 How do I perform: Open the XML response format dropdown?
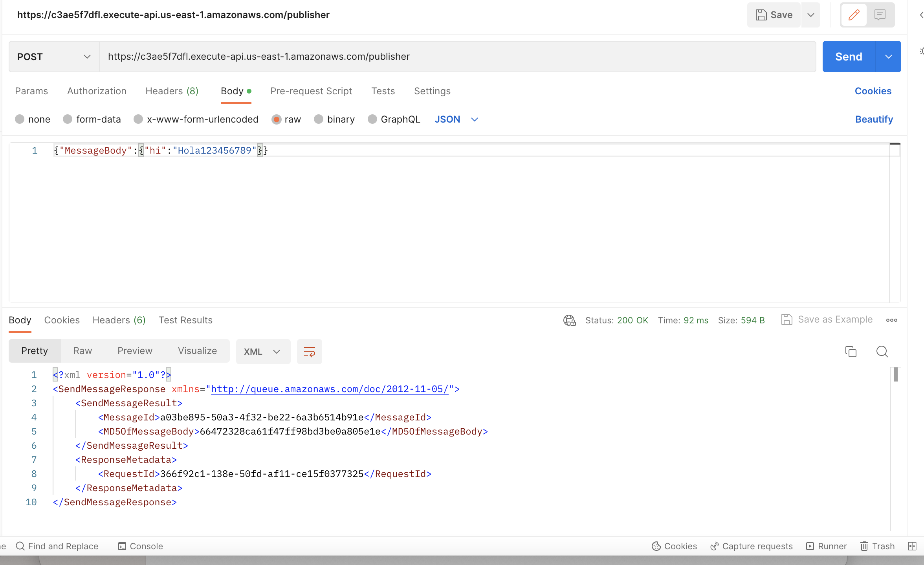tap(263, 352)
